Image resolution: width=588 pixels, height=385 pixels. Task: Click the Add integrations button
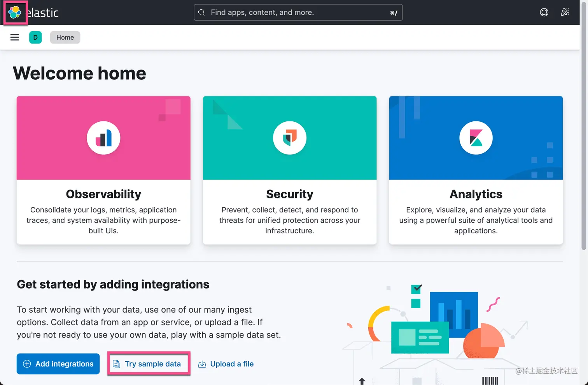pos(58,364)
